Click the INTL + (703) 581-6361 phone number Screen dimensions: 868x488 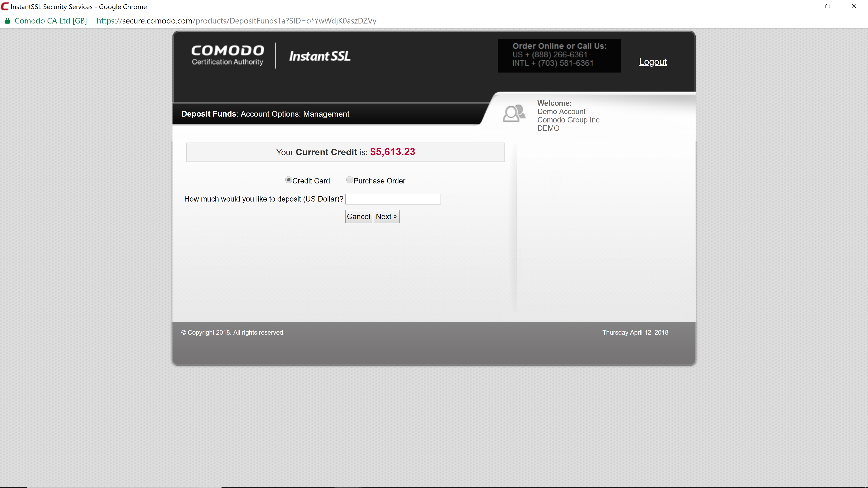tap(553, 63)
